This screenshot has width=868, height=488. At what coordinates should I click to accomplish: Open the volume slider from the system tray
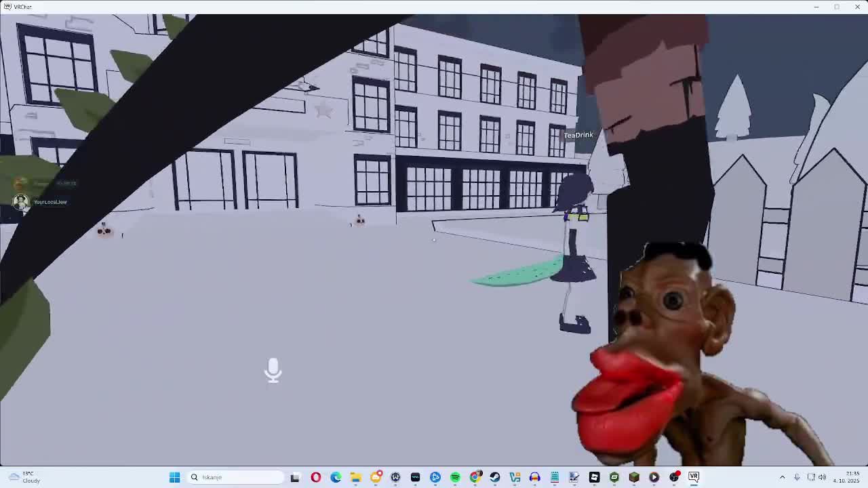(x=823, y=477)
